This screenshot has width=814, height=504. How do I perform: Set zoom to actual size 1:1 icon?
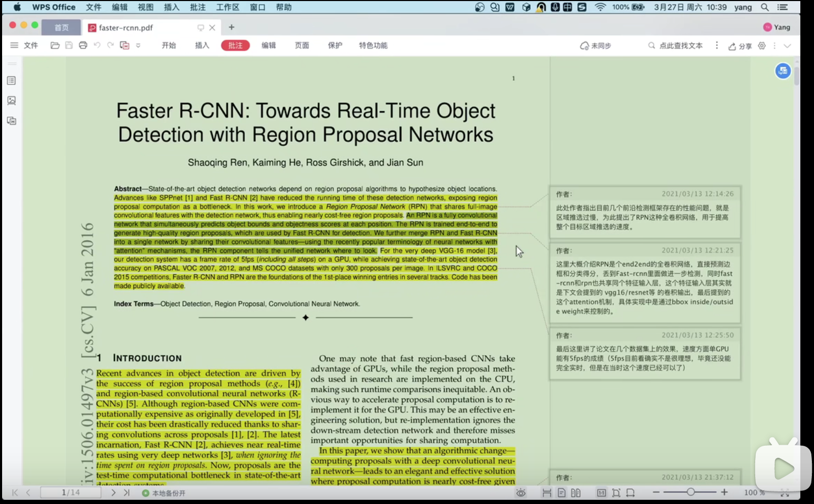tap(601, 492)
